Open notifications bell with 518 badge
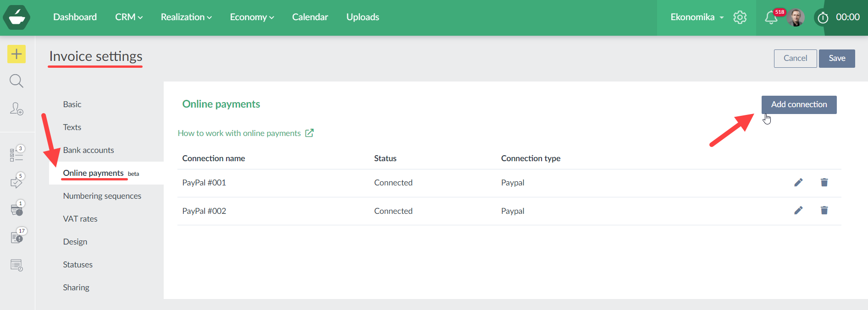Screen dimensions: 868x310 pos(771,17)
